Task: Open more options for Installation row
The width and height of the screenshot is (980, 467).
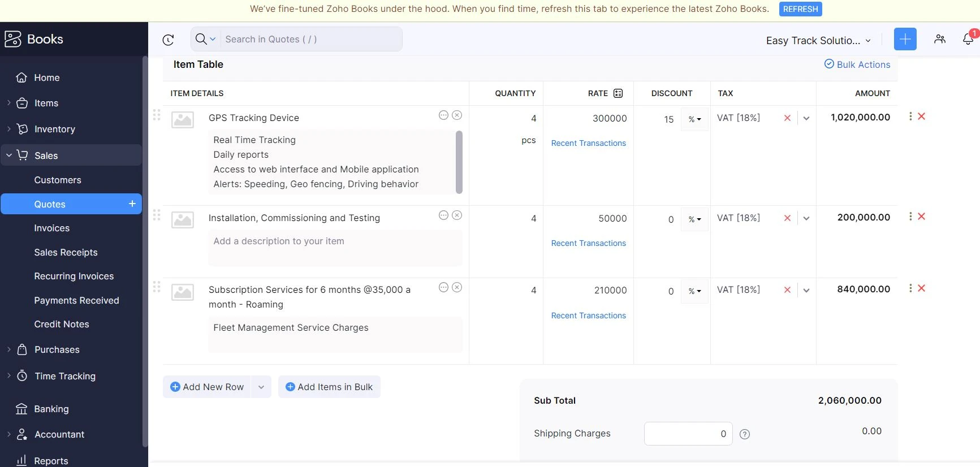Action: point(910,217)
